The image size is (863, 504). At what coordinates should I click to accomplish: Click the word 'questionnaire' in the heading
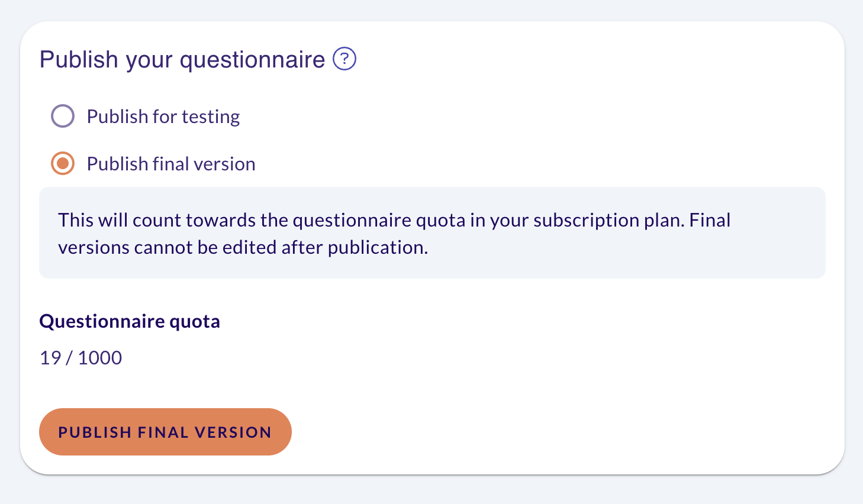(253, 60)
